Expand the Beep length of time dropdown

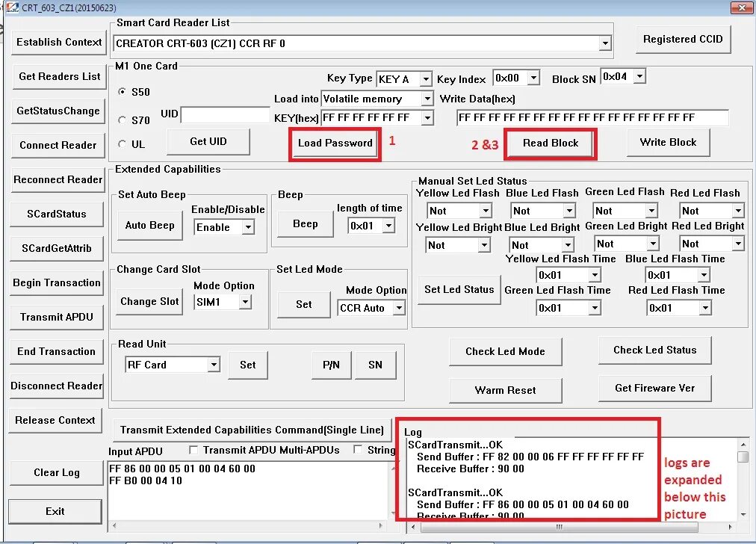tap(388, 226)
